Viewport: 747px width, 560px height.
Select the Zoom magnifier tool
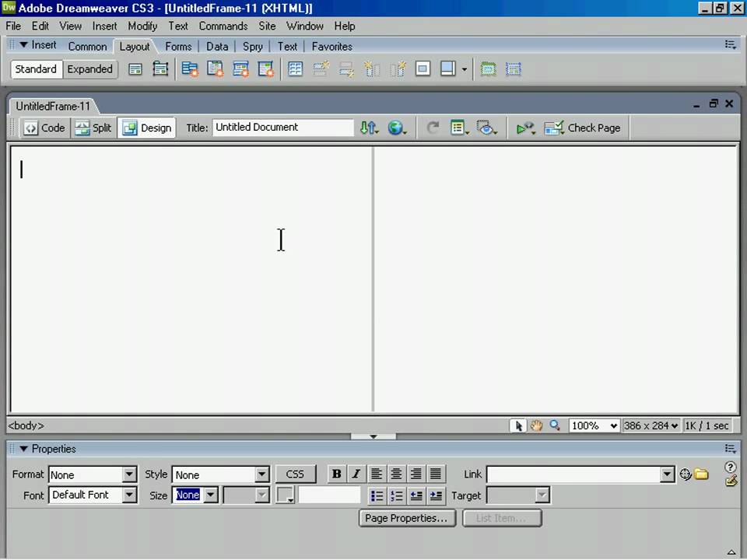pyautogui.click(x=555, y=425)
